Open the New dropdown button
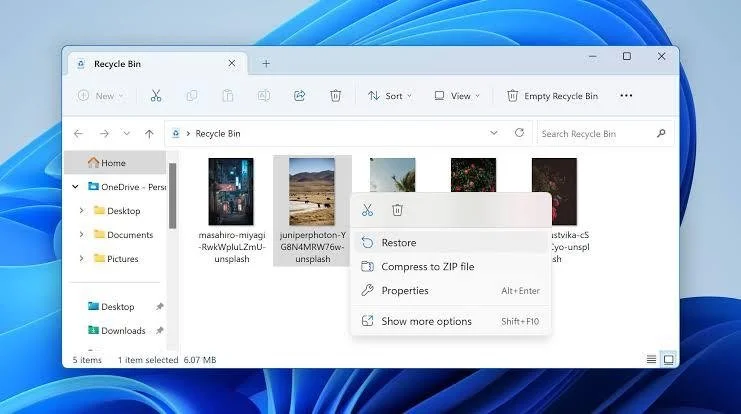Image resolution: width=741 pixels, height=414 pixels. (100, 96)
